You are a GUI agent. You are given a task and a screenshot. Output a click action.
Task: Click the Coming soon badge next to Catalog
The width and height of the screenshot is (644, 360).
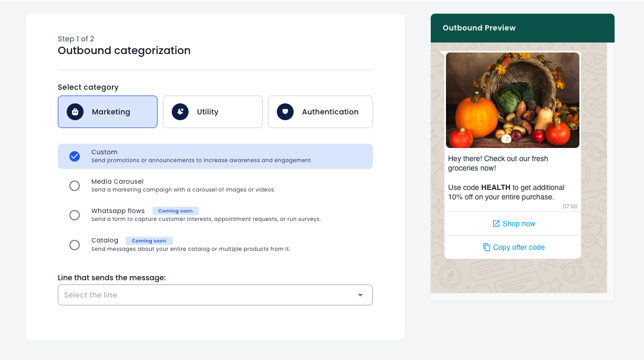(x=149, y=241)
